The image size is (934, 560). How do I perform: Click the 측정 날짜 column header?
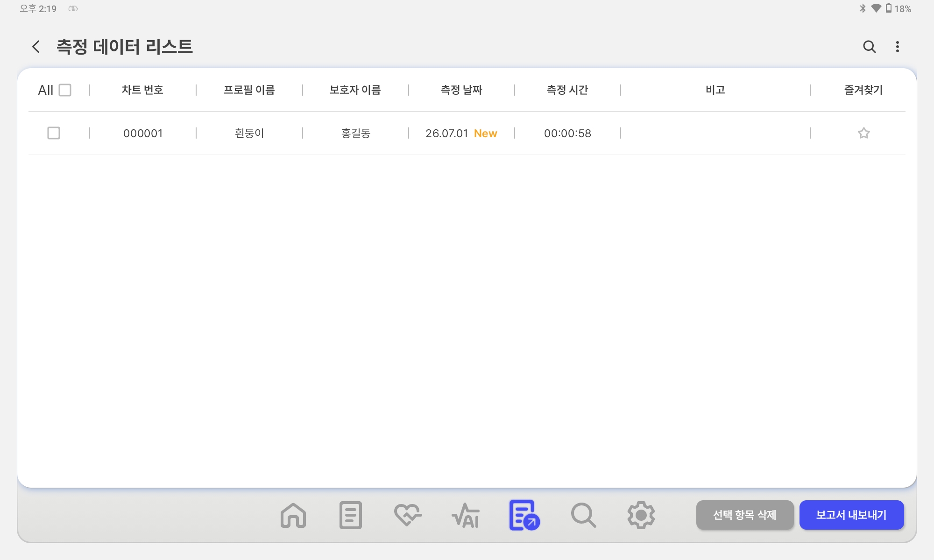(461, 90)
